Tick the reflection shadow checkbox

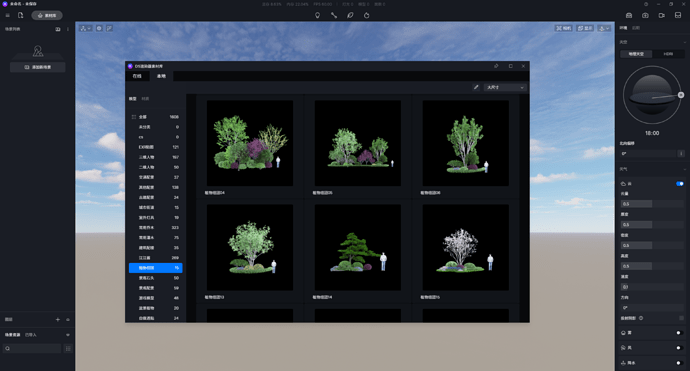point(682,318)
